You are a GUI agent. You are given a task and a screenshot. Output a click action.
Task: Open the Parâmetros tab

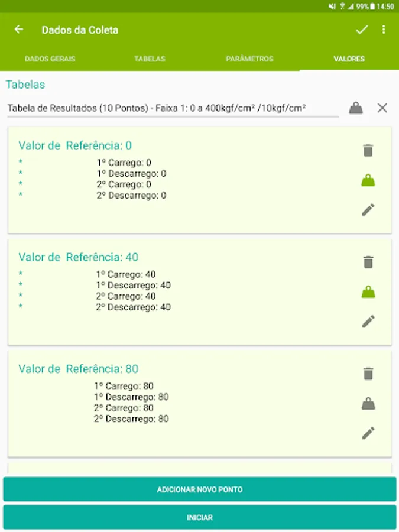[x=249, y=59]
